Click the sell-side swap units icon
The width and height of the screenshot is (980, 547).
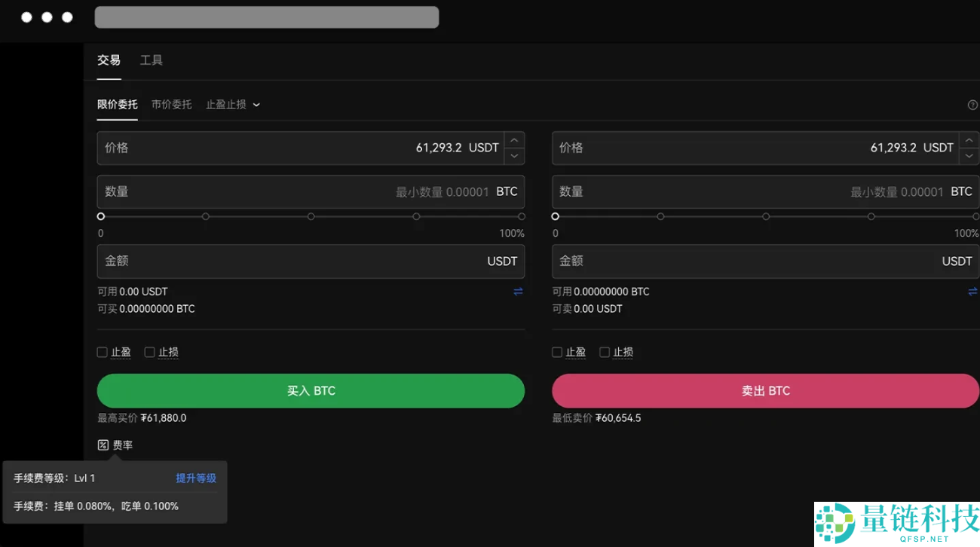click(972, 292)
